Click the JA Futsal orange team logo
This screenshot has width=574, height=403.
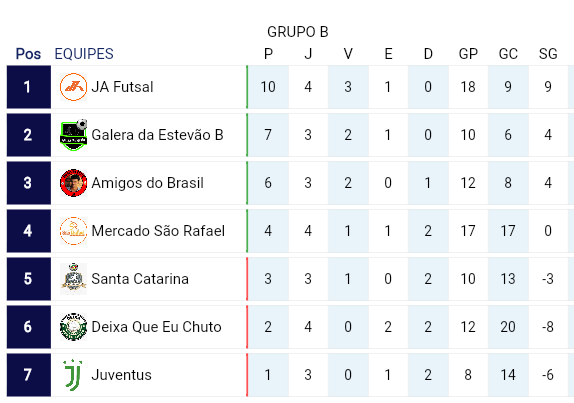click(x=73, y=87)
